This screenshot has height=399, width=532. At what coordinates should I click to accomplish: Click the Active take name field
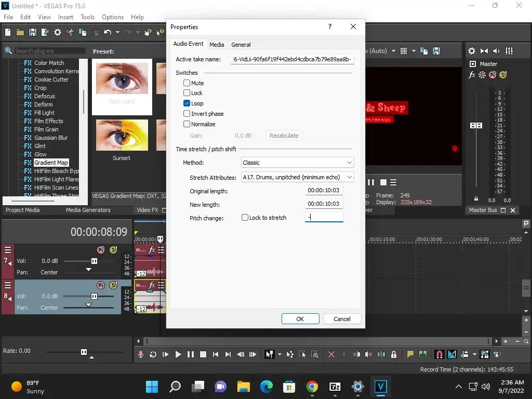pyautogui.click(x=292, y=59)
